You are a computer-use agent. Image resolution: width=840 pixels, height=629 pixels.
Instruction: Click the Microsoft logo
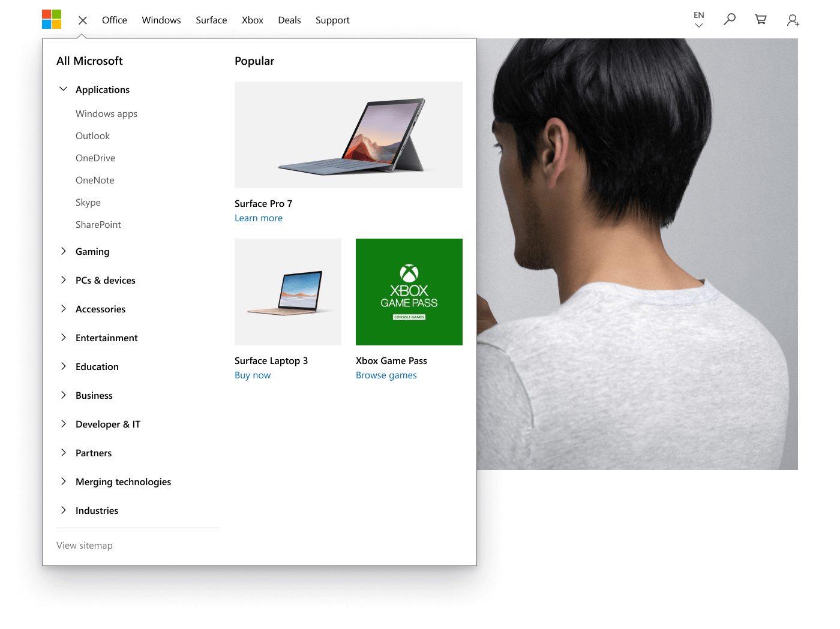click(x=52, y=19)
